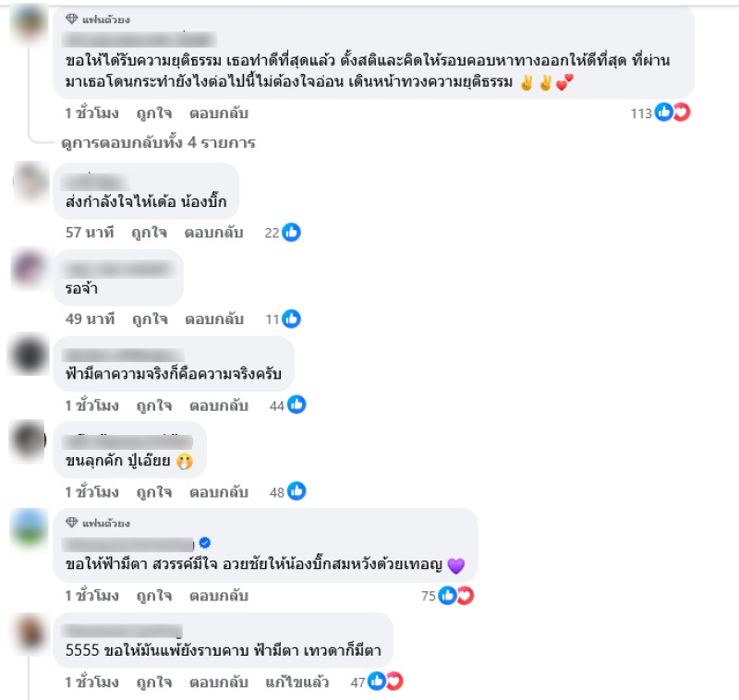Click the 49 นาที timestamp link

pos(90,320)
